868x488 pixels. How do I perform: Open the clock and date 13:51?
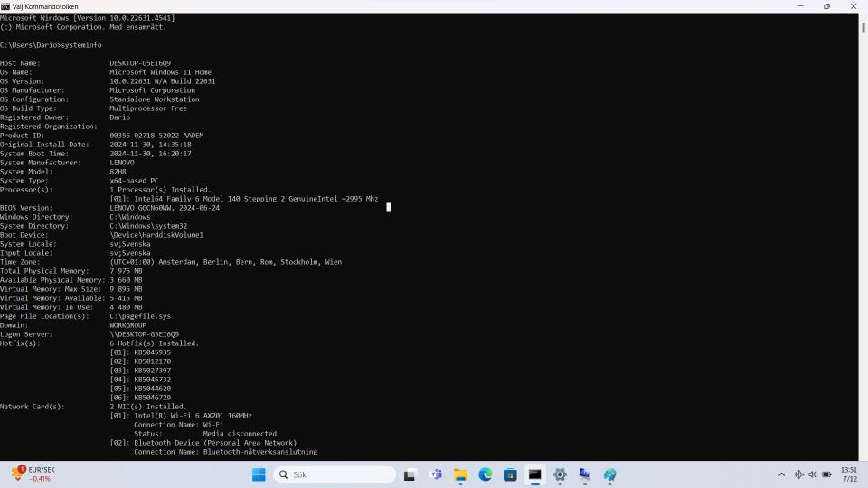point(848,474)
